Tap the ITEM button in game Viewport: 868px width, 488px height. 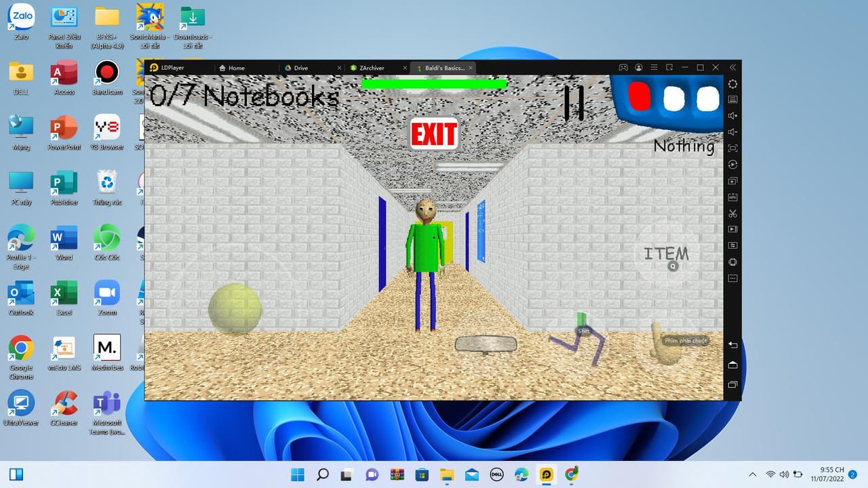667,254
